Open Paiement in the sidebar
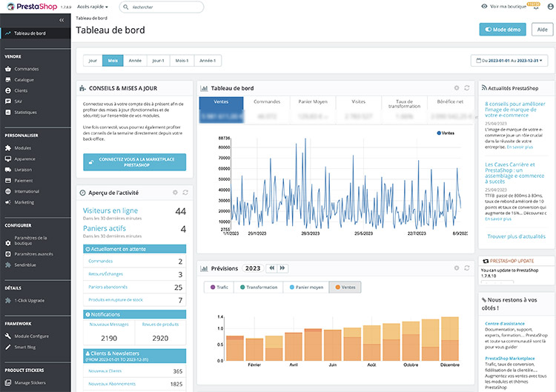Screen dimensions: 556x392 pyautogui.click(x=24, y=181)
